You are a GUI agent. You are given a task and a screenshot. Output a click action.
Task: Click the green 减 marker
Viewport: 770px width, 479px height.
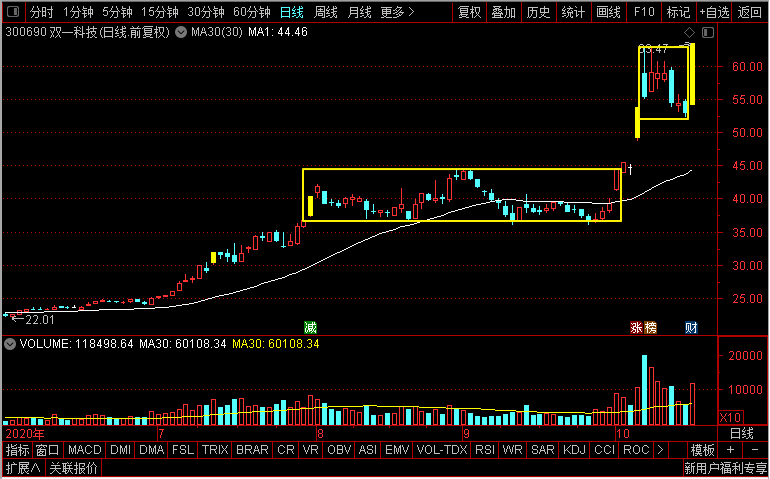click(310, 328)
